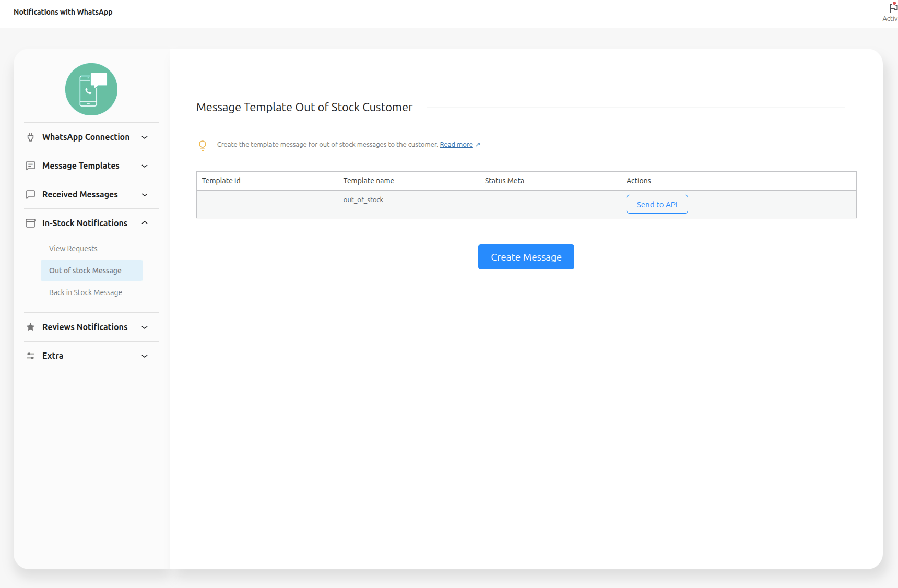Collapse the In-Stock Notifications section
Viewport: 898px width, 588px height.
[145, 223]
